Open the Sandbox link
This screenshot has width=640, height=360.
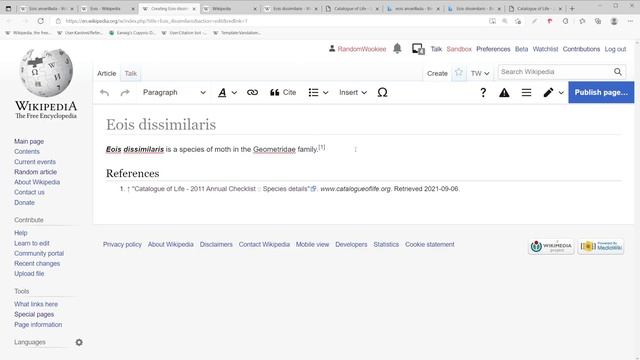459,49
